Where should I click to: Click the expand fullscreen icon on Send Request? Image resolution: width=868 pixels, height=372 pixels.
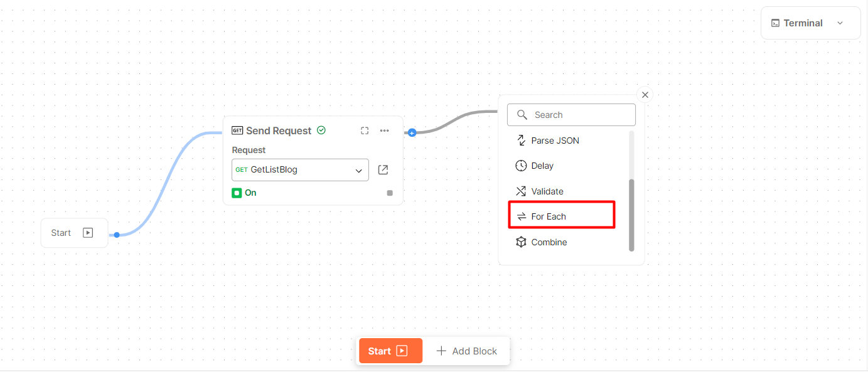tap(365, 130)
